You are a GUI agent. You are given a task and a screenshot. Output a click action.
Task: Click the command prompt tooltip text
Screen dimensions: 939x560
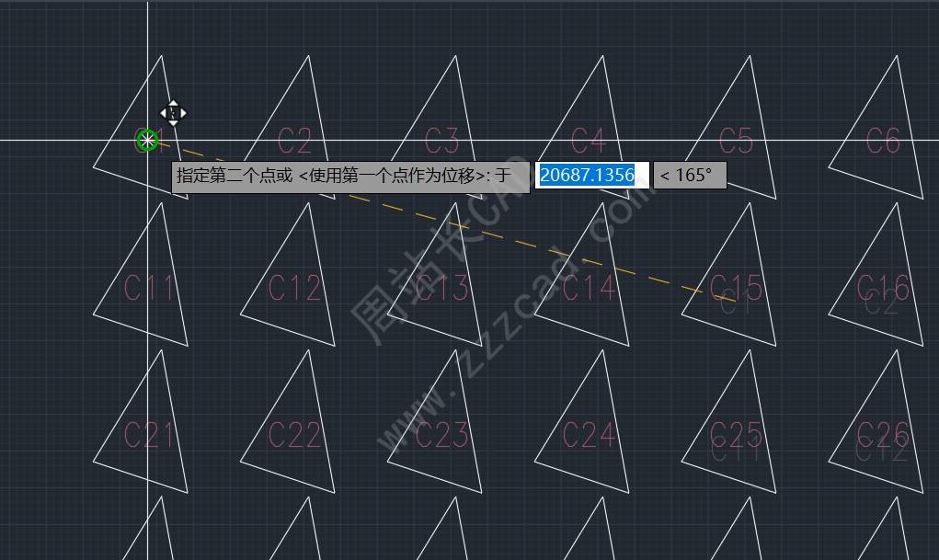[350, 176]
